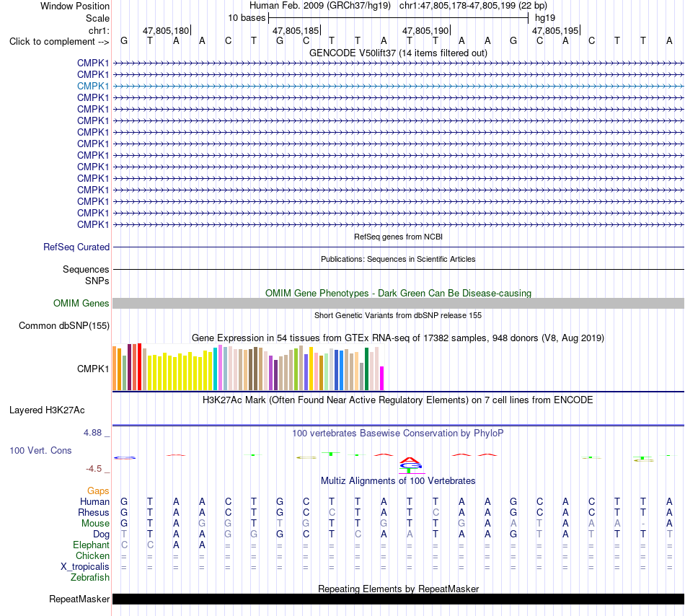Click the black RepeatMasker item bar
685x616 pixels.
[x=399, y=599]
